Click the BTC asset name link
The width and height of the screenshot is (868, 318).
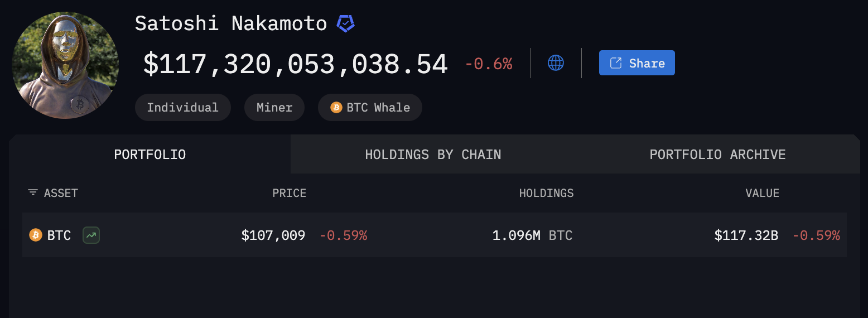click(59, 235)
